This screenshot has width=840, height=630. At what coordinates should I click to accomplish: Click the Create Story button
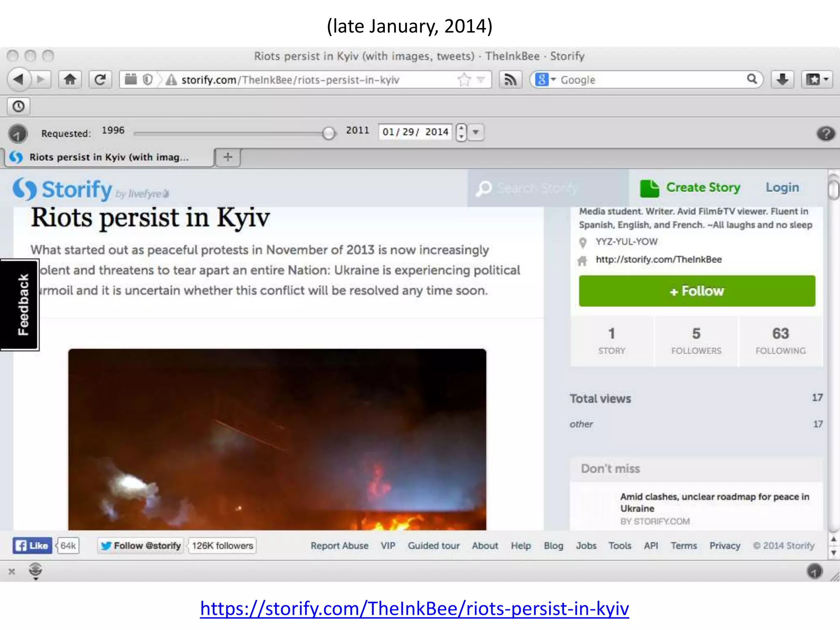(690, 188)
